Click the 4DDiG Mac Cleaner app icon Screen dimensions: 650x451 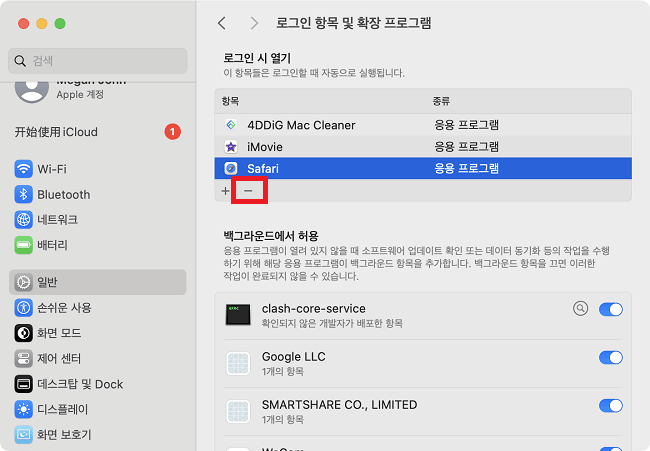231,125
